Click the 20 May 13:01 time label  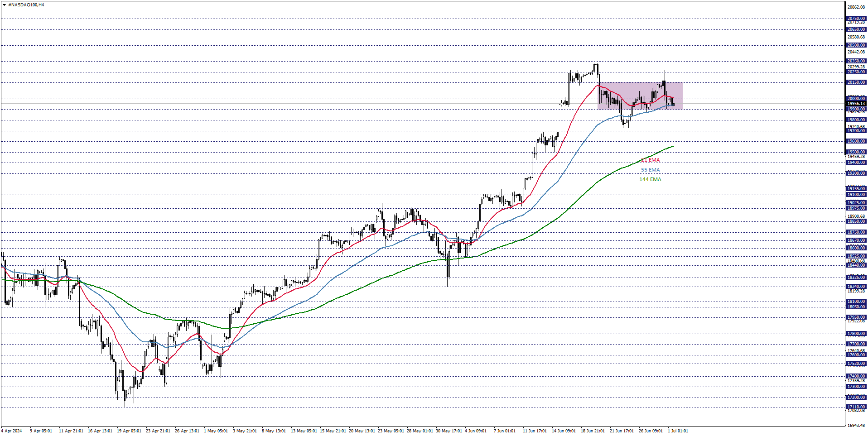tap(362, 431)
